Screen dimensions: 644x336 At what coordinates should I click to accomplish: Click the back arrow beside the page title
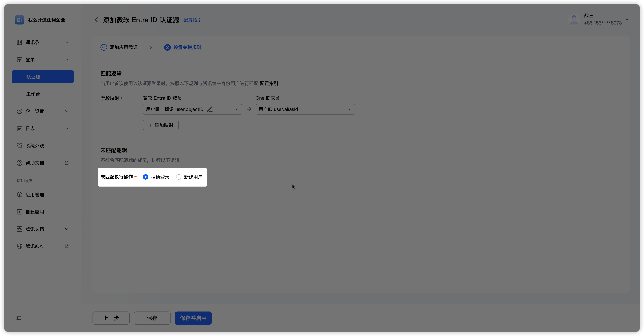[x=97, y=20]
